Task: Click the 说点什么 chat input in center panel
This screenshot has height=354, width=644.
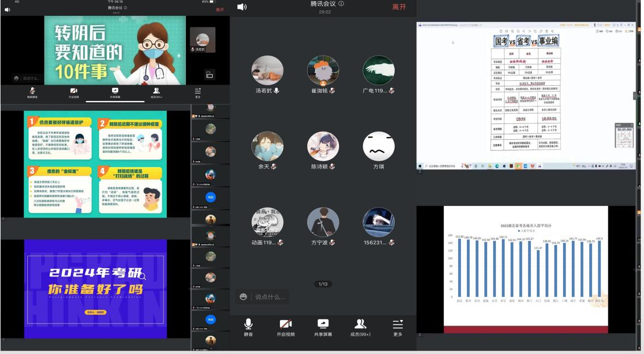Action: tap(270, 297)
